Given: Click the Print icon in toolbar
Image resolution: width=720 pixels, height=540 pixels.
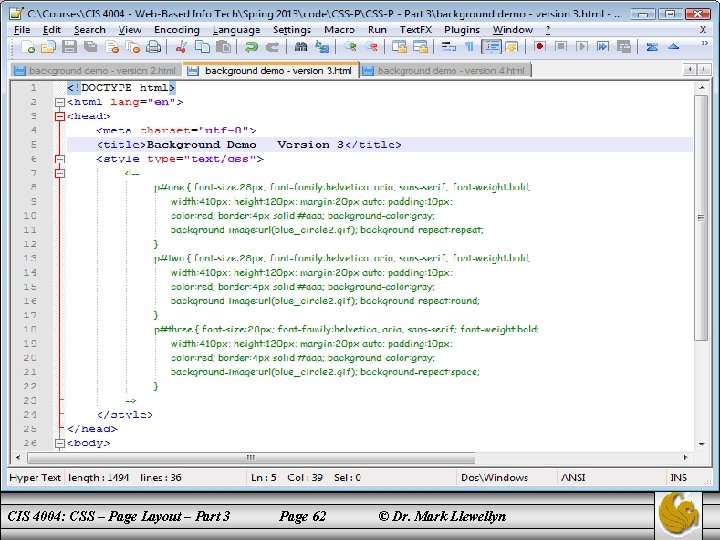Looking at the screenshot, I should pos(153,47).
